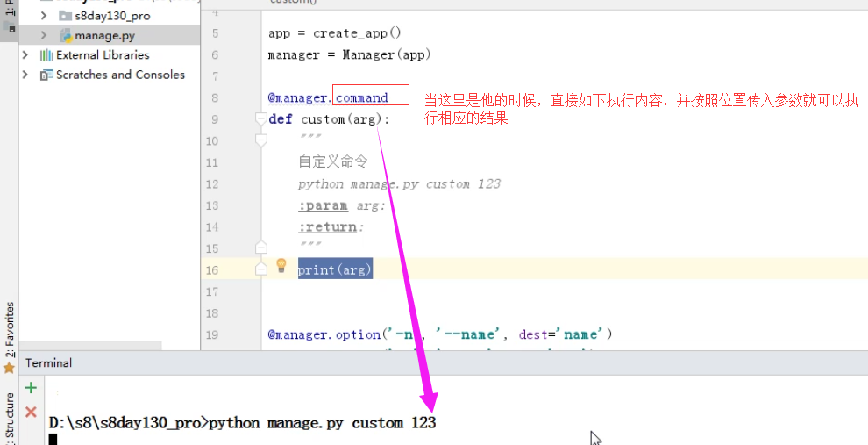The image size is (868, 445).
Task: Click line number 12 in gutter
Action: (212, 184)
